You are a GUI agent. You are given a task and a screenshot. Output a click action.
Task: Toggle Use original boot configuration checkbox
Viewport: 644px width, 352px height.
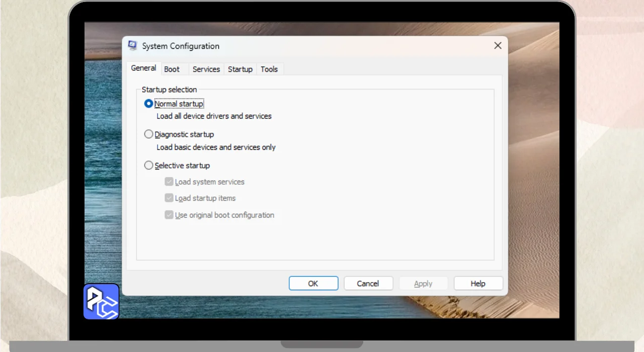[169, 215]
